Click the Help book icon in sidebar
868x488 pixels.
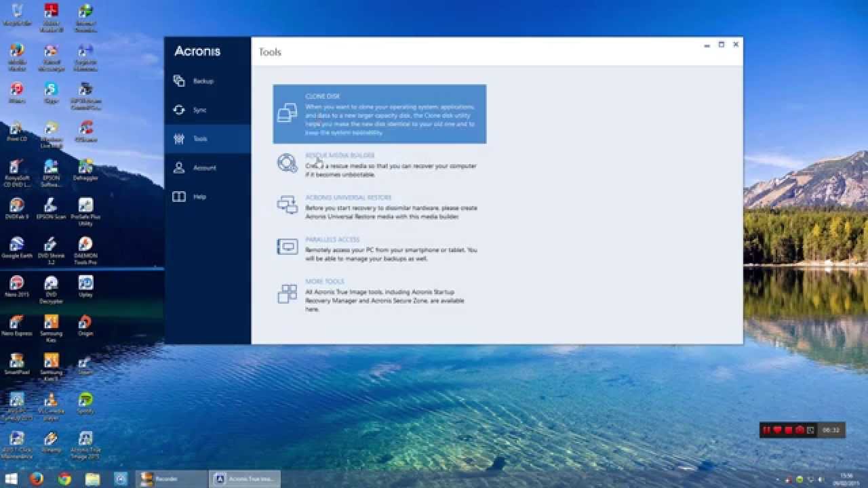(179, 197)
